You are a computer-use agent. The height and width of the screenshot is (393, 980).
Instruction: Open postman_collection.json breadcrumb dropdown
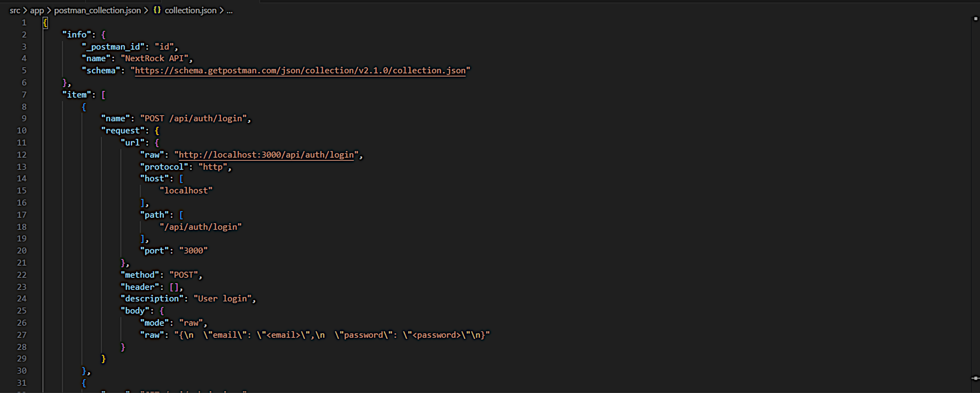tap(97, 10)
